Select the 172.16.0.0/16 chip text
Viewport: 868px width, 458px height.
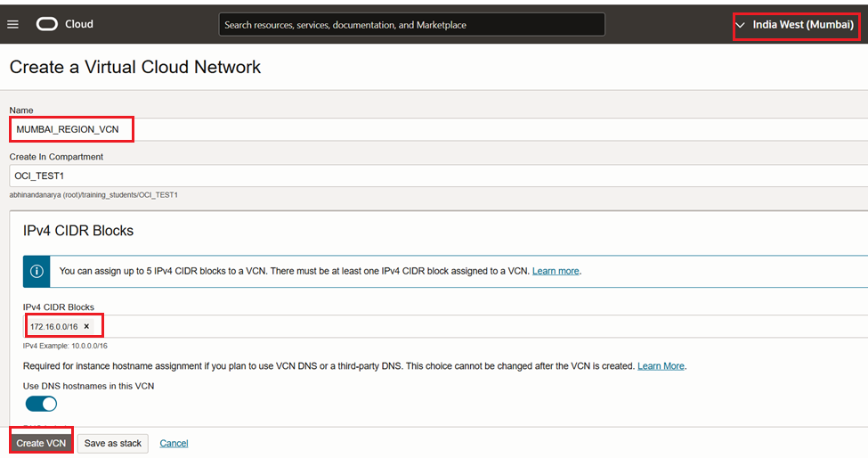click(53, 327)
